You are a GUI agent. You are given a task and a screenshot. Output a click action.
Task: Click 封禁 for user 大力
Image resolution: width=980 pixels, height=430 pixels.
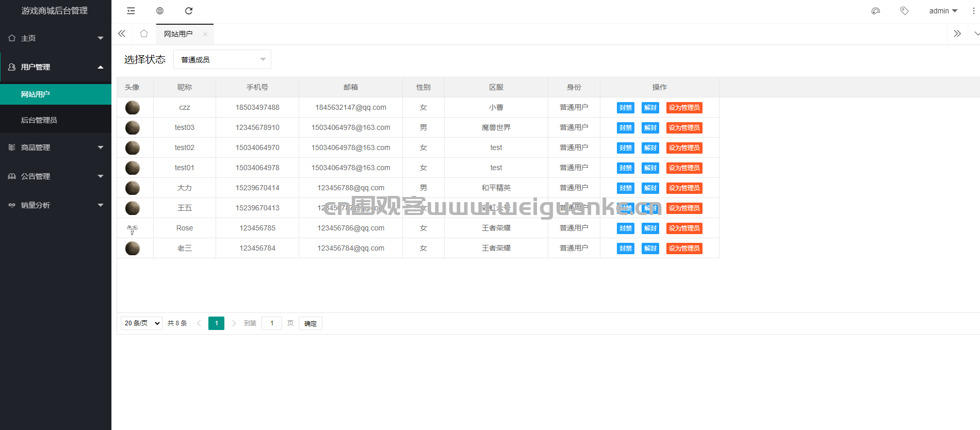click(626, 188)
